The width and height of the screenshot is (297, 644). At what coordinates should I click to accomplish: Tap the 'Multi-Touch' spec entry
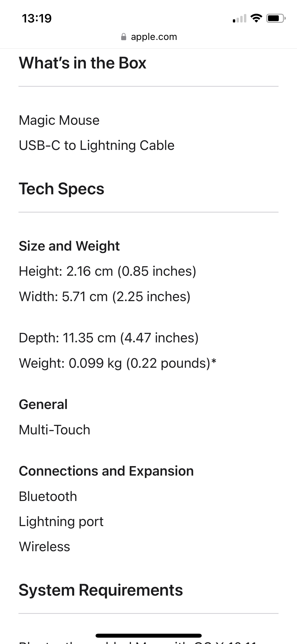[54, 429]
